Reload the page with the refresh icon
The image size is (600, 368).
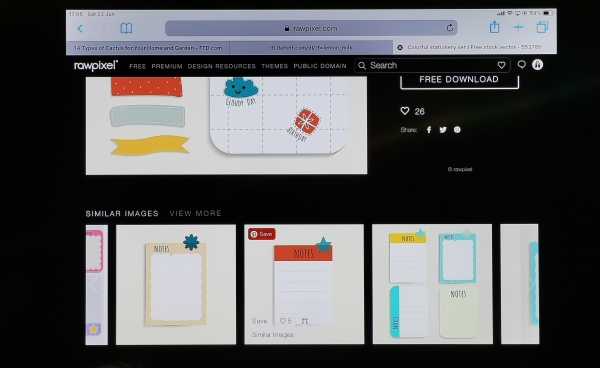click(x=450, y=28)
